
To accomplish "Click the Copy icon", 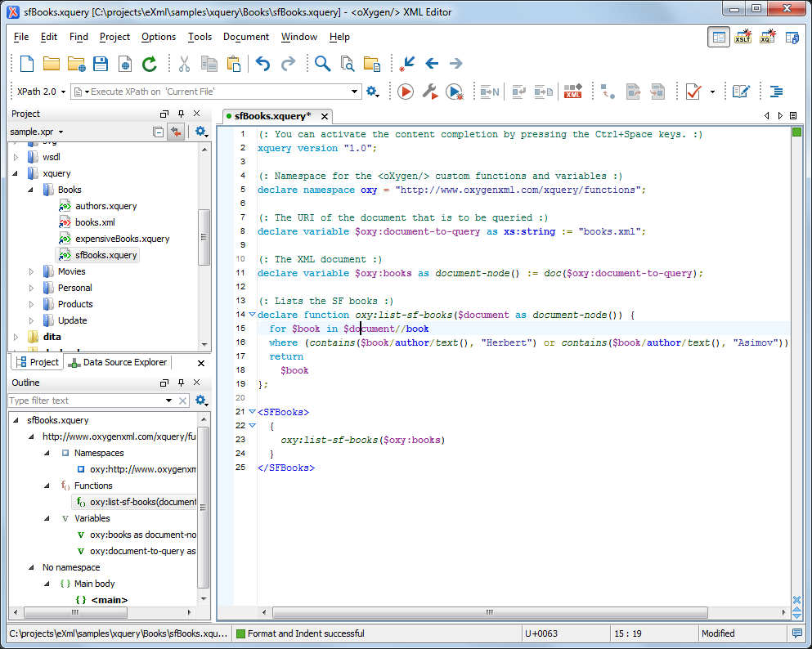I will click(209, 64).
